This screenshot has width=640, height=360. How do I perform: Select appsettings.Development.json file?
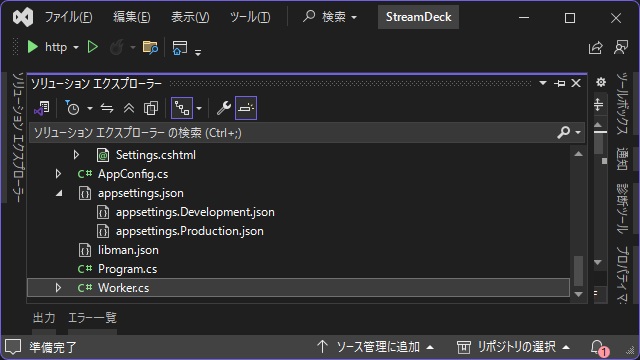[x=195, y=212]
